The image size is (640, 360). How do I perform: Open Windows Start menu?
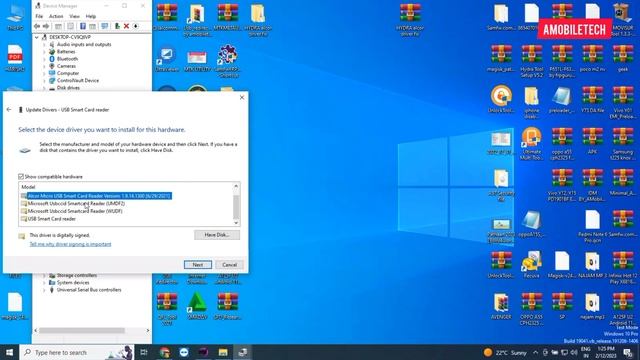point(9,352)
